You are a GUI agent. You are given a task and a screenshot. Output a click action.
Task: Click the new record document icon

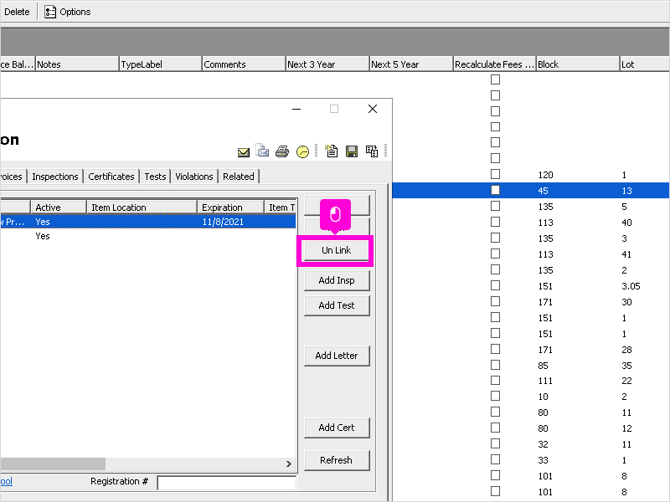pos(331,151)
